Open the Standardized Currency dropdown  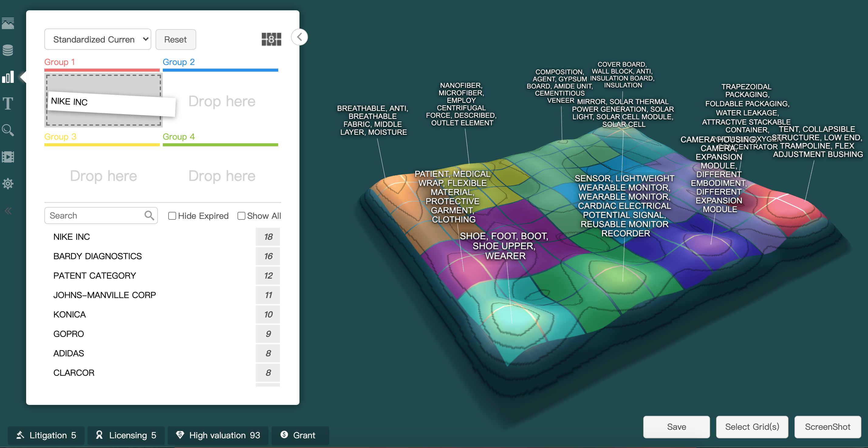97,39
